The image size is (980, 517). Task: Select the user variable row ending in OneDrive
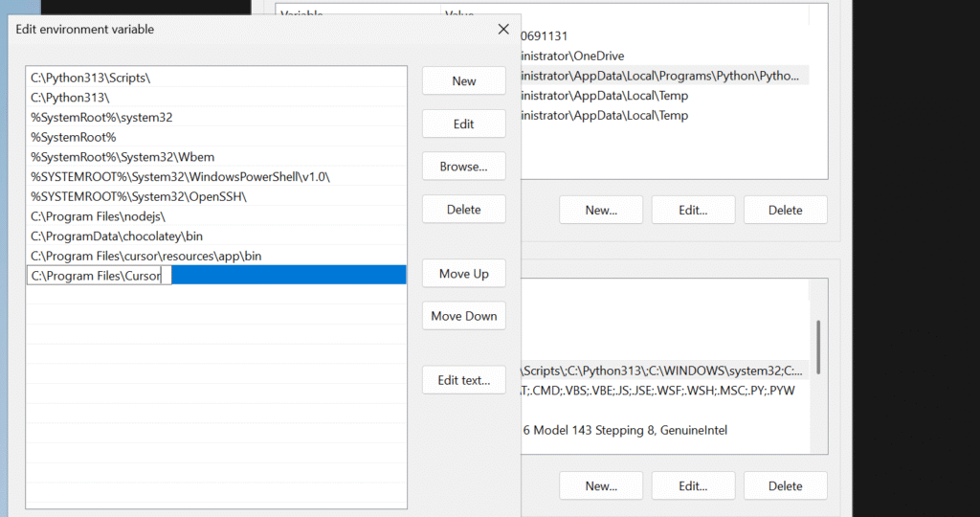[664, 56]
